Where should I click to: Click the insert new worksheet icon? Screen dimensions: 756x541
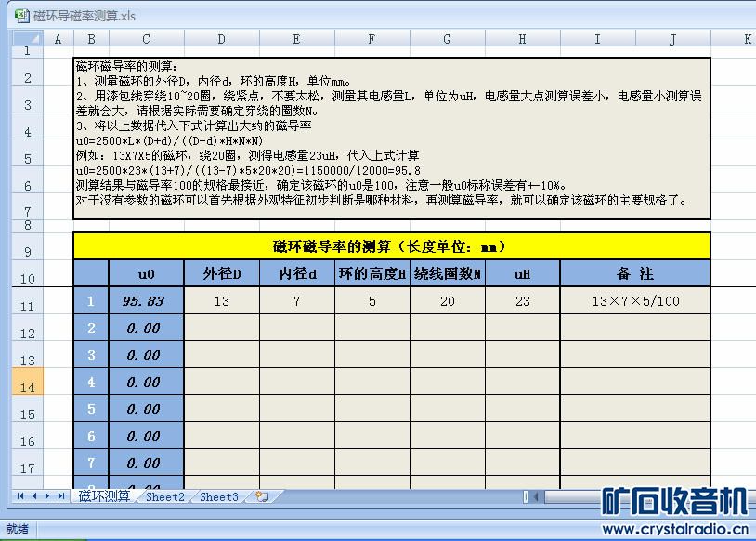262,496
